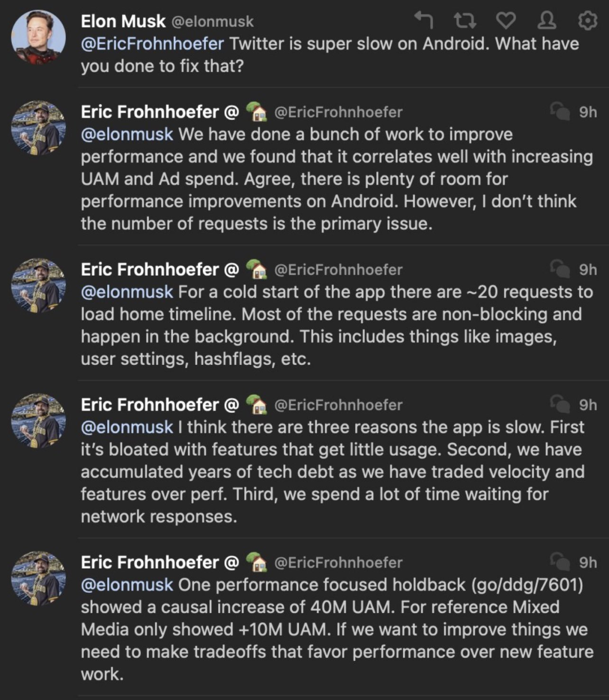Click conversation icon on the 'three reasons' tweet

coord(560,404)
